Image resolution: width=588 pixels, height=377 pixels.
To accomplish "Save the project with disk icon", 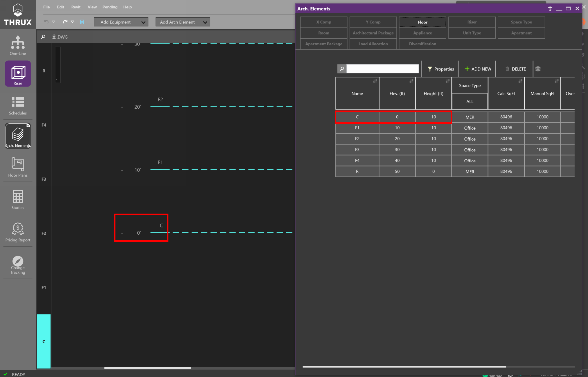I will tap(82, 22).
